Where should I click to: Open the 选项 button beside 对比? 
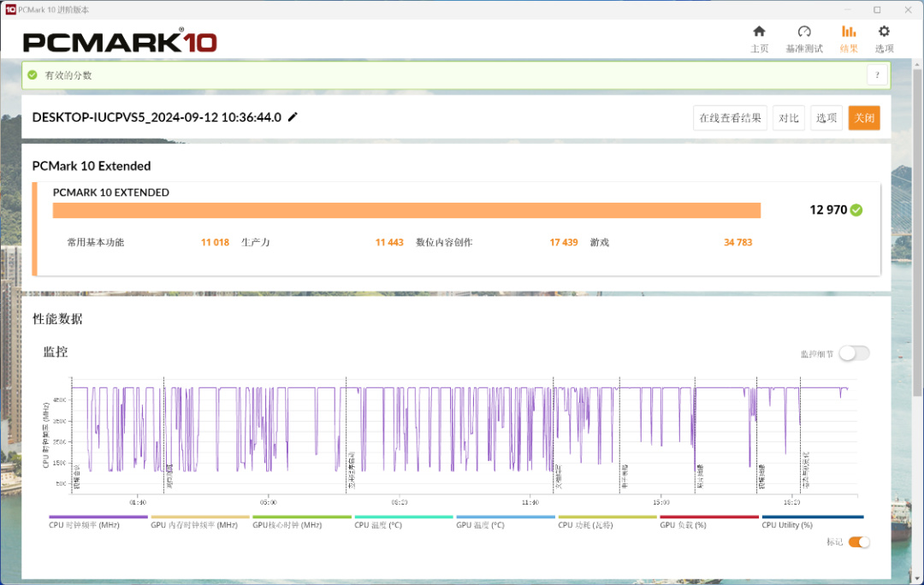[x=826, y=118]
